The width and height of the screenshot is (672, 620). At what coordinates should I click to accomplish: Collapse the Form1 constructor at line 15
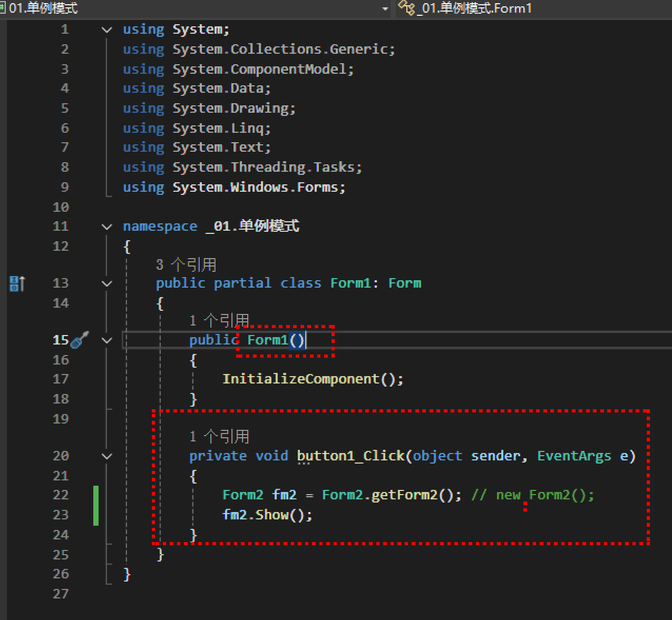click(x=107, y=340)
